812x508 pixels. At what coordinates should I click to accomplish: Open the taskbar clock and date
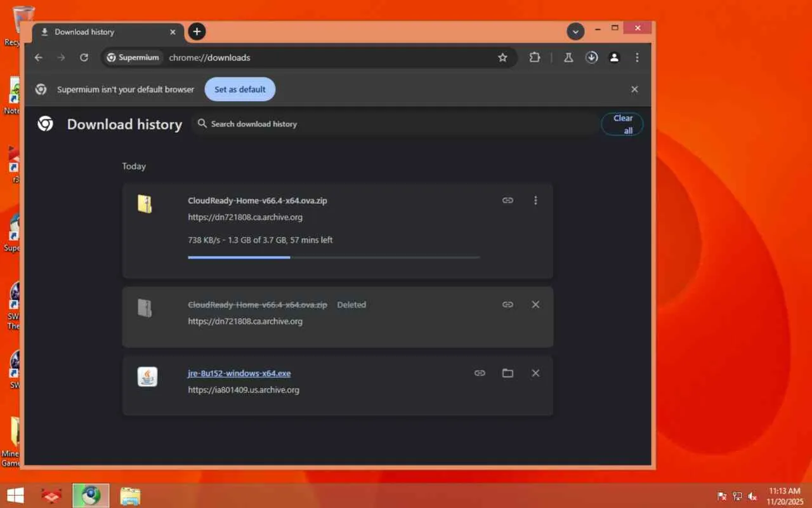[785, 496]
